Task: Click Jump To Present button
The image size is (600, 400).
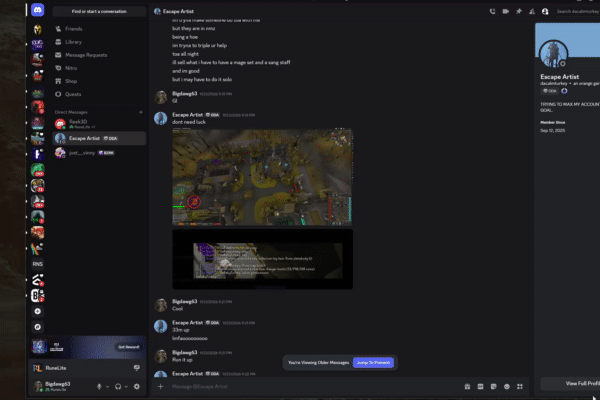Action: click(x=373, y=362)
